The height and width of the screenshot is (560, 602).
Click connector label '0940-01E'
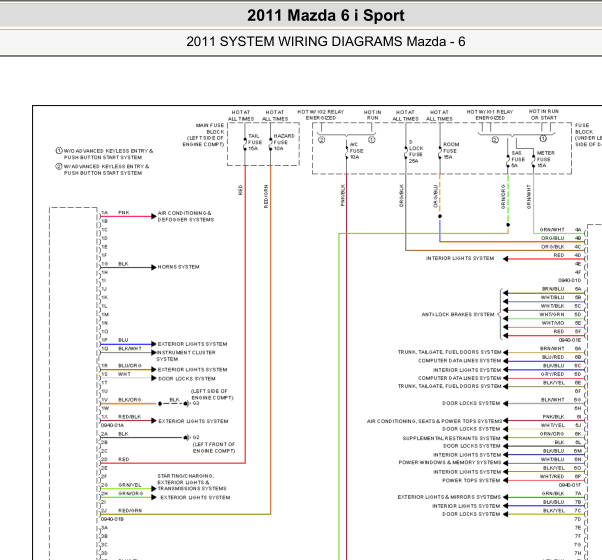tap(570, 340)
